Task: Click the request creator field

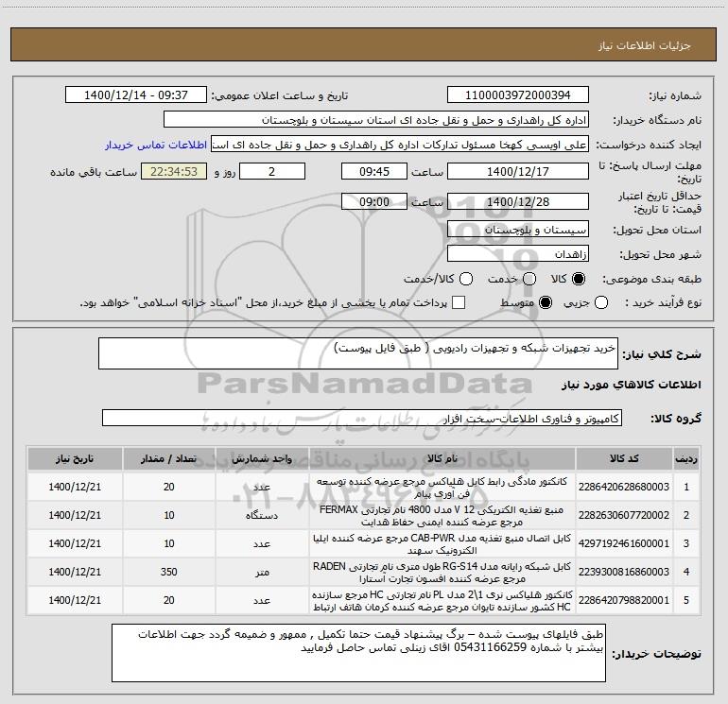Action: [400, 145]
